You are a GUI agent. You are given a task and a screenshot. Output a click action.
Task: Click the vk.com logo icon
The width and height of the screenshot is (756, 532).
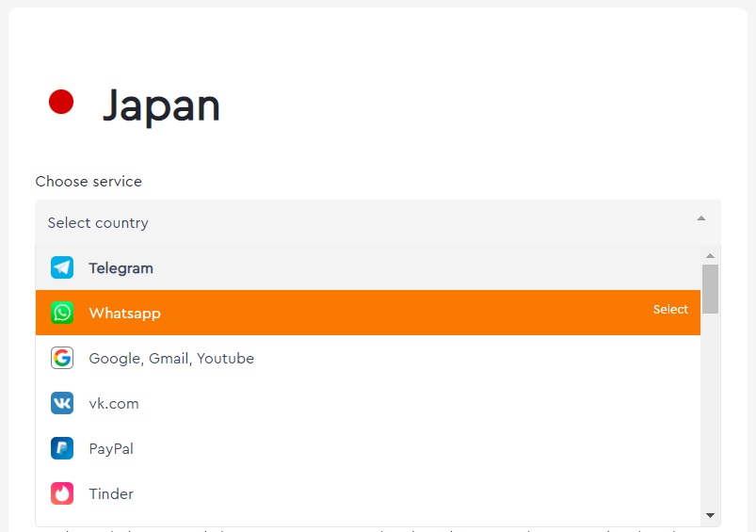click(62, 403)
